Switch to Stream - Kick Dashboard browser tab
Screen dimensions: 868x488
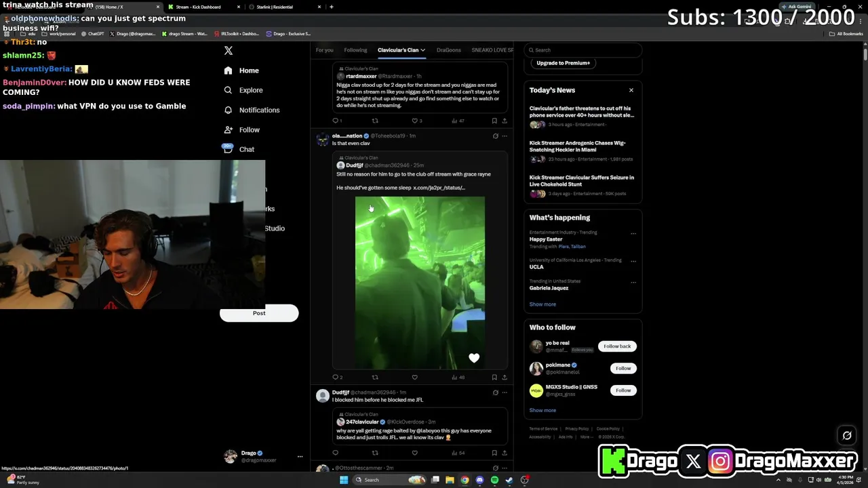point(203,7)
